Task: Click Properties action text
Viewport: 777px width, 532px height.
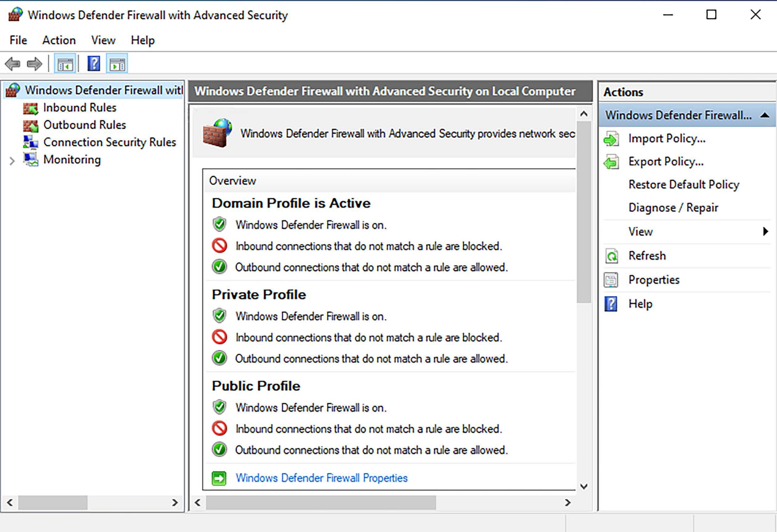Action: pos(654,280)
